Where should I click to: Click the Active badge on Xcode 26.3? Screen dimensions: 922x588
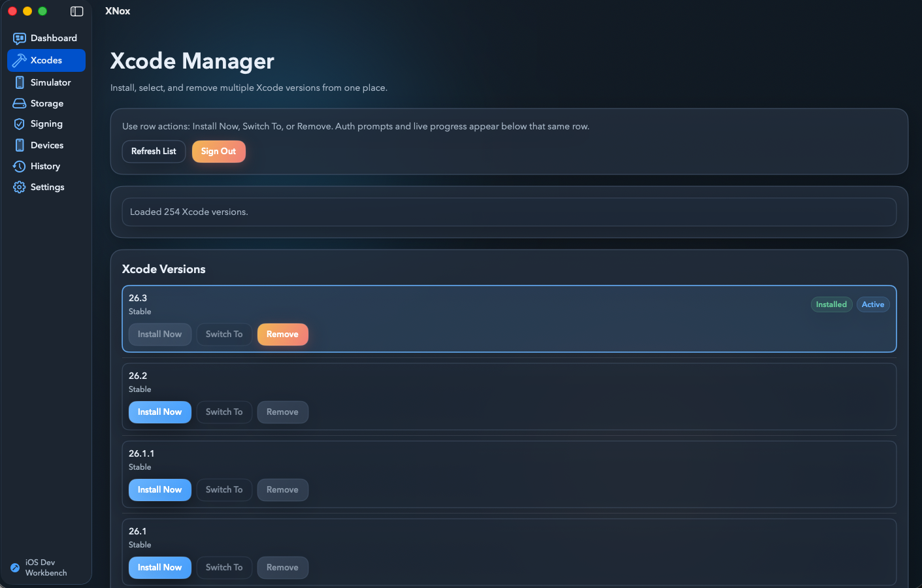tap(873, 304)
